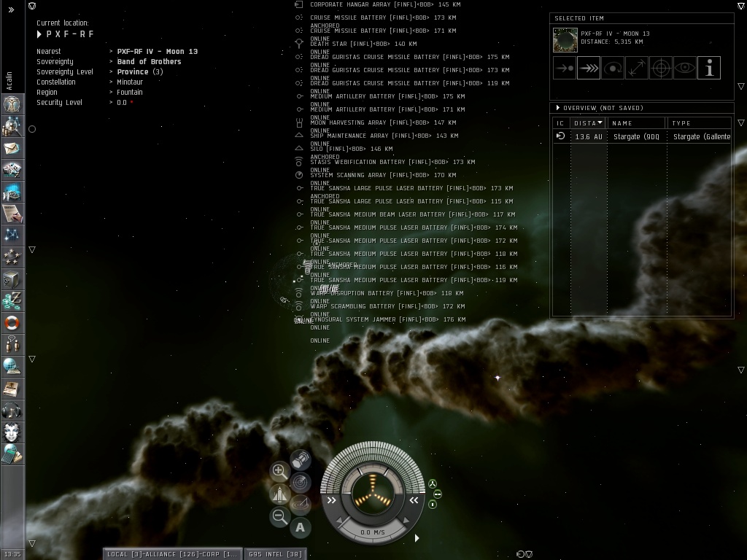Sort overview by the DISTA column

pyautogui.click(x=588, y=122)
